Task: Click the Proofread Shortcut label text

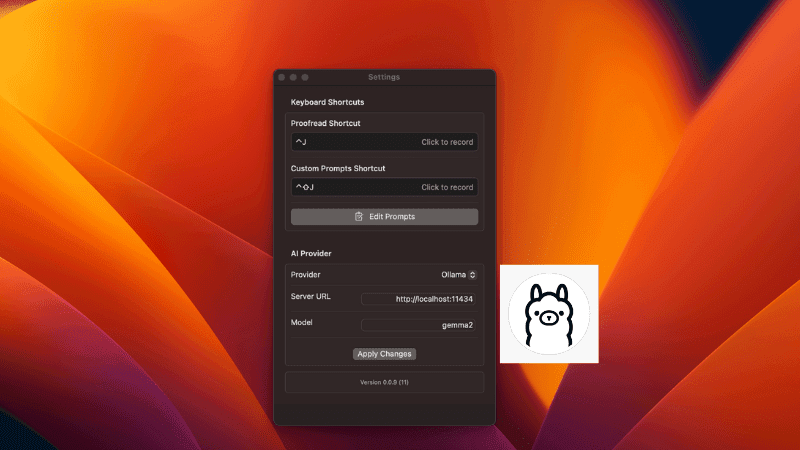Action: (x=325, y=123)
